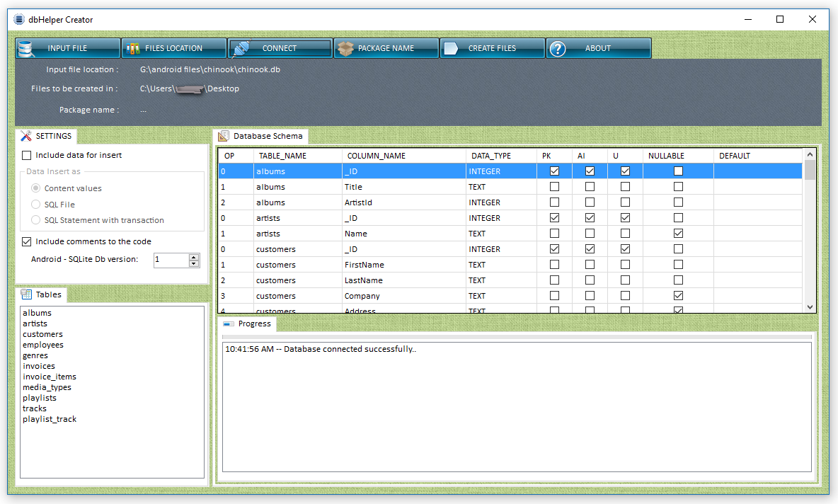Select tracks in the Tables list
This screenshot has width=838, height=504.
(35, 408)
